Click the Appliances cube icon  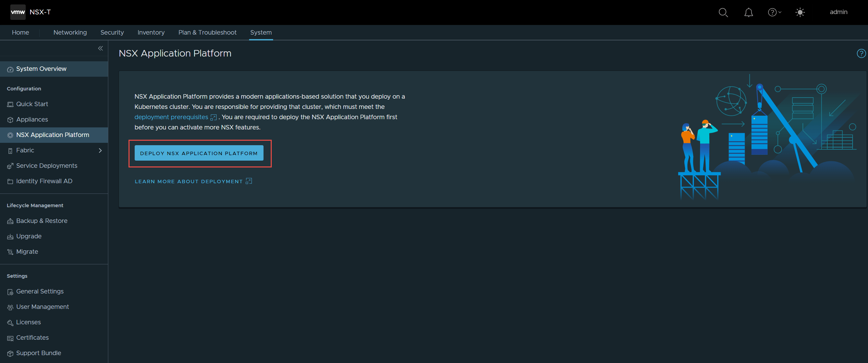coord(10,120)
